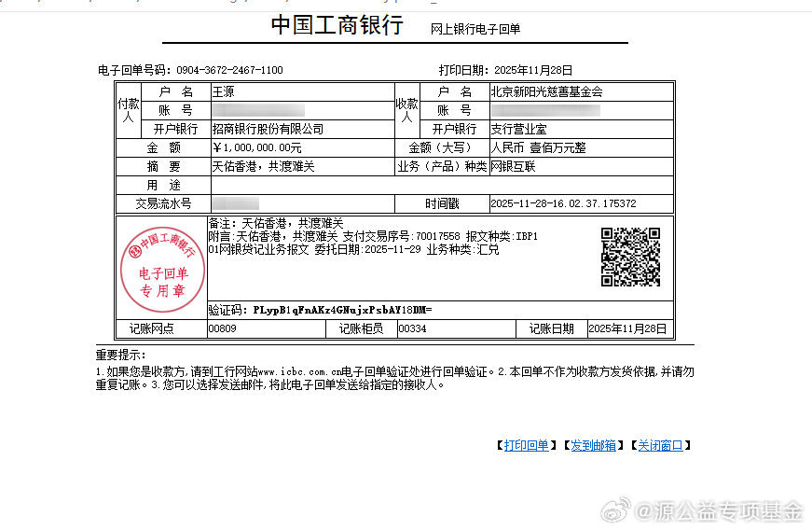This screenshot has height=530, width=812.
Task: Select the print date 2025年11月28日
Action: (x=533, y=70)
